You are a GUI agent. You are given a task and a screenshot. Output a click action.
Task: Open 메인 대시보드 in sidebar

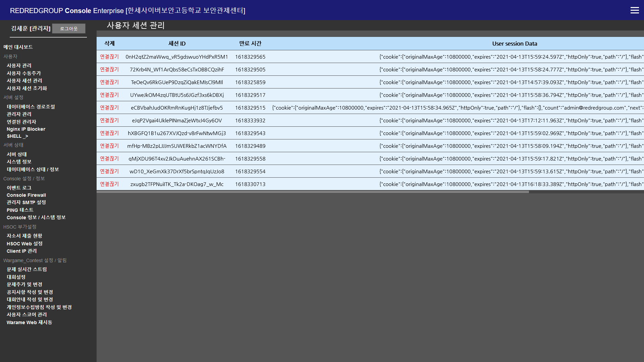point(18,47)
